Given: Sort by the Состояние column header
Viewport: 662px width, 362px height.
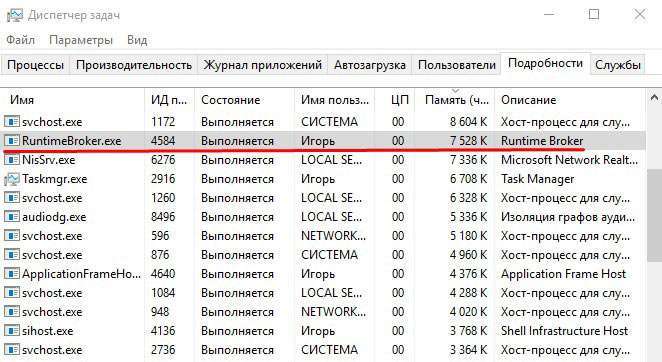Looking at the screenshot, I should coord(244,100).
